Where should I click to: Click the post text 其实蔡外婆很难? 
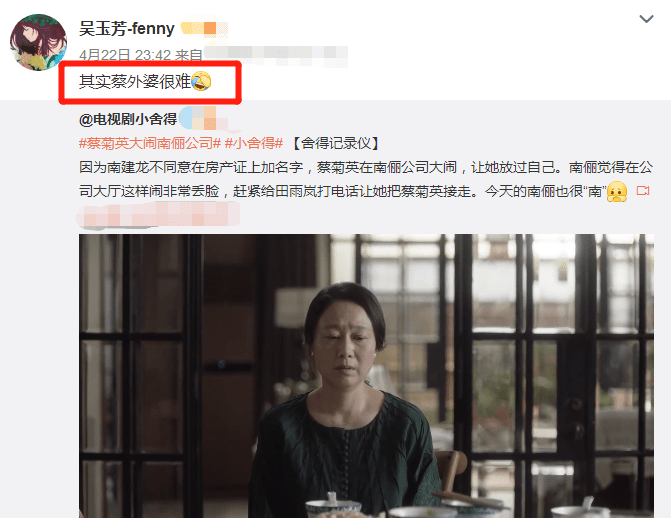tap(135, 81)
